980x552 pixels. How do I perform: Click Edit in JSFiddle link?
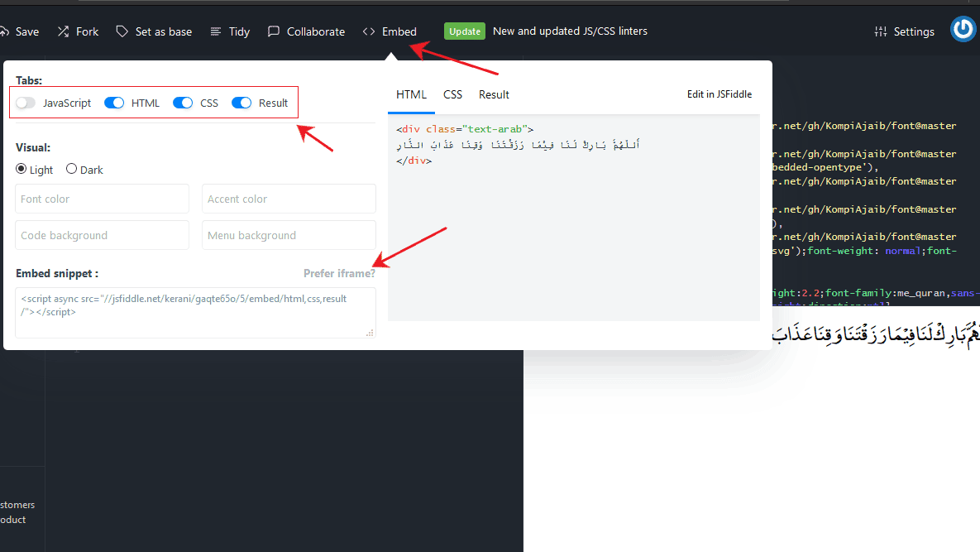[719, 94]
